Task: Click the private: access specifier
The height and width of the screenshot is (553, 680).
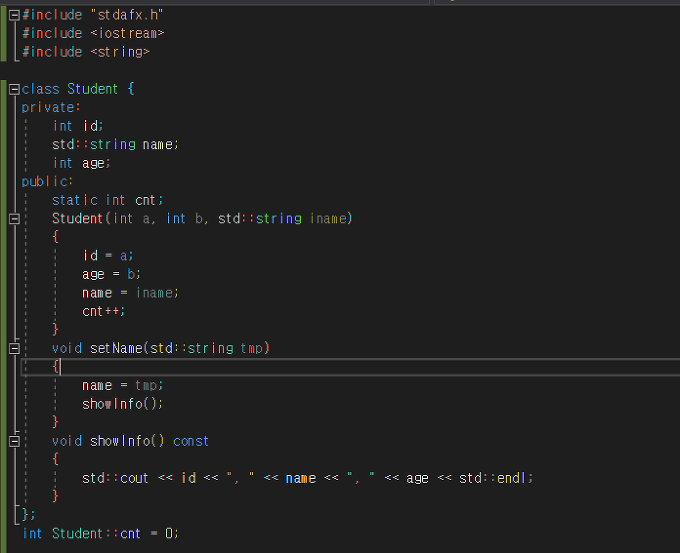Action: coord(51,108)
